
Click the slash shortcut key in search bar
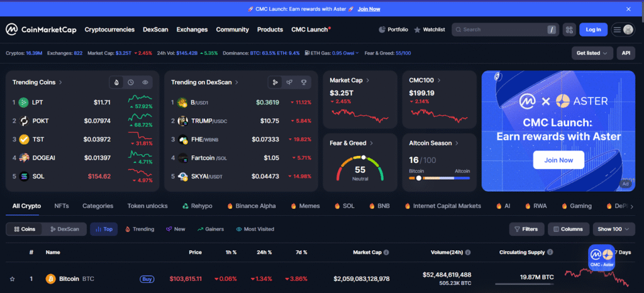pos(551,30)
